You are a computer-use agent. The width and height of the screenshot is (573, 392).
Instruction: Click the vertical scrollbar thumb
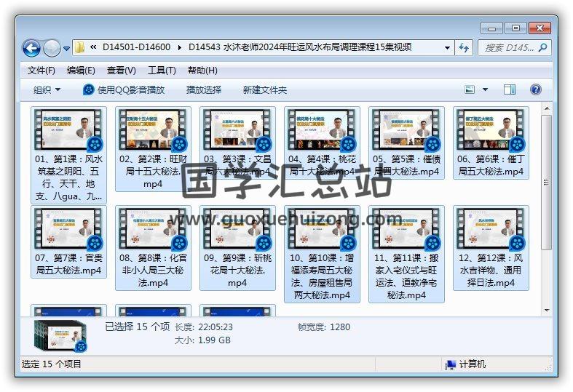click(547, 183)
